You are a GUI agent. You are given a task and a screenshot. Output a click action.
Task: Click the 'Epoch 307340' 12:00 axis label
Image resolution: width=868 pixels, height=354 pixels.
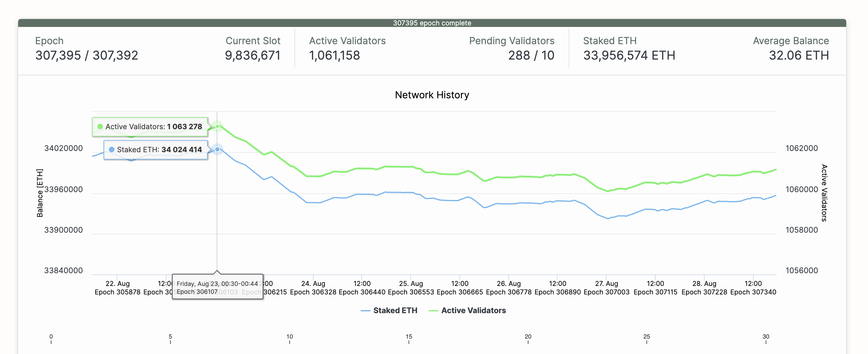point(753,288)
